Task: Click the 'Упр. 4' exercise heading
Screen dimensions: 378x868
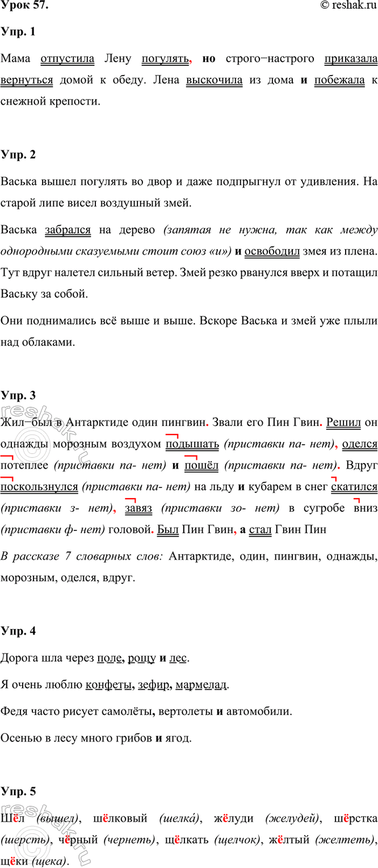Action: [18, 632]
